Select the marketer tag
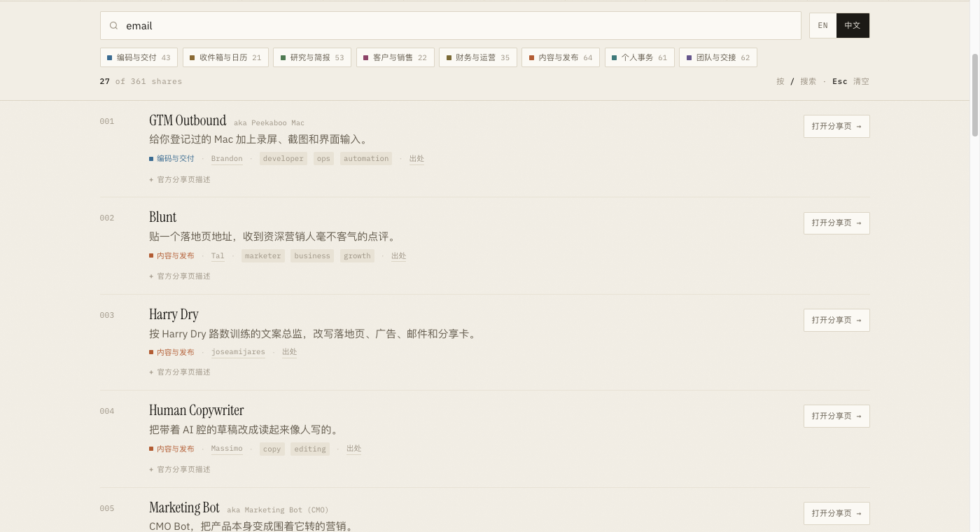 [263, 256]
